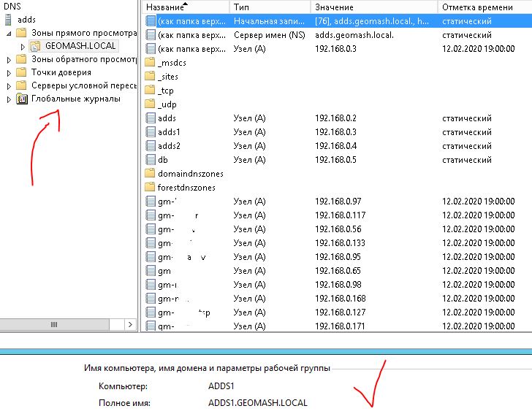532x414 pixels.
Task: Click the IP value 192.168.0.171
Action: 340,326
